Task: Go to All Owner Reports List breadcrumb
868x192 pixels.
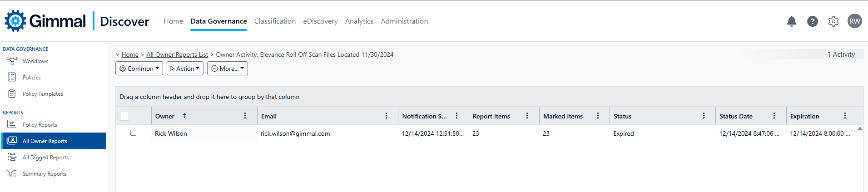Action: point(177,54)
